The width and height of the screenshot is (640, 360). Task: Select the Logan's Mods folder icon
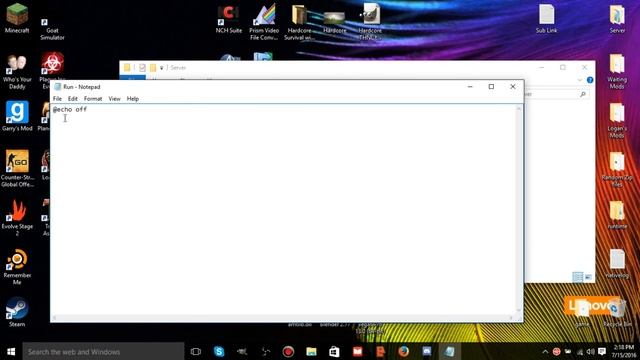click(617, 120)
